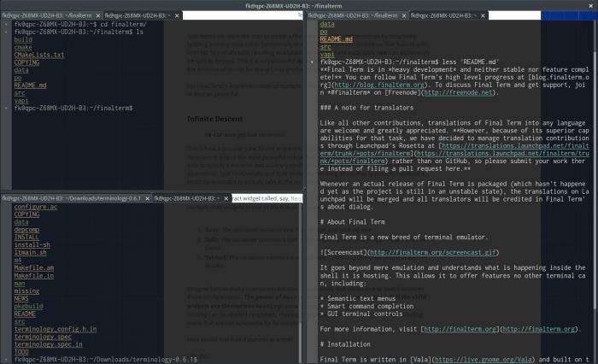
Task: Click INSTALL file entry
Action: [26, 238]
